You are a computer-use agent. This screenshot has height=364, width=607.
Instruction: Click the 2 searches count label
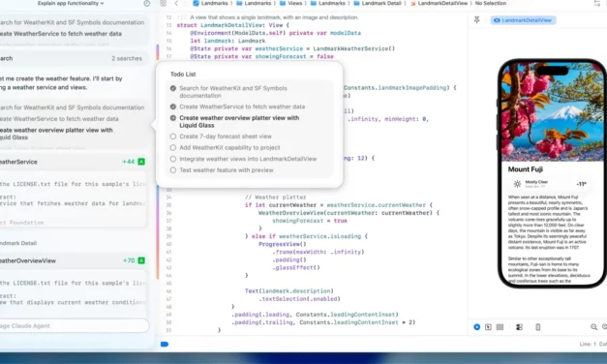click(127, 58)
